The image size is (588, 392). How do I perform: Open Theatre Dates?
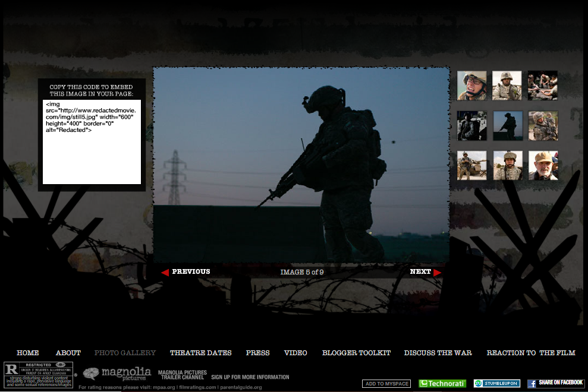(x=200, y=353)
